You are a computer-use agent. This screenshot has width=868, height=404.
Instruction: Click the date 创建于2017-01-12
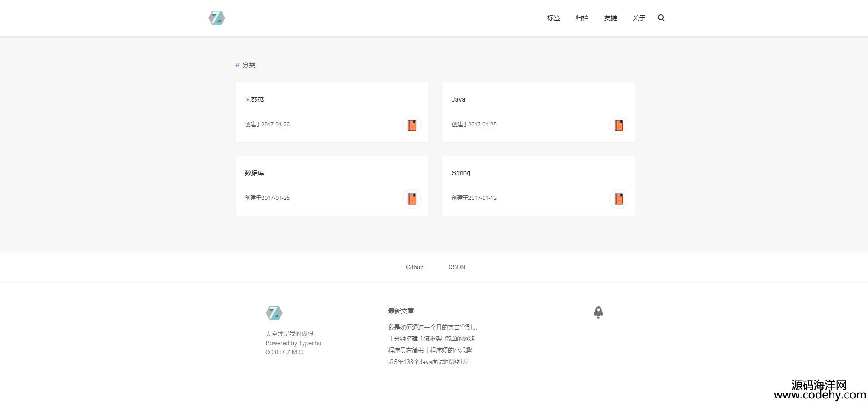click(x=474, y=198)
